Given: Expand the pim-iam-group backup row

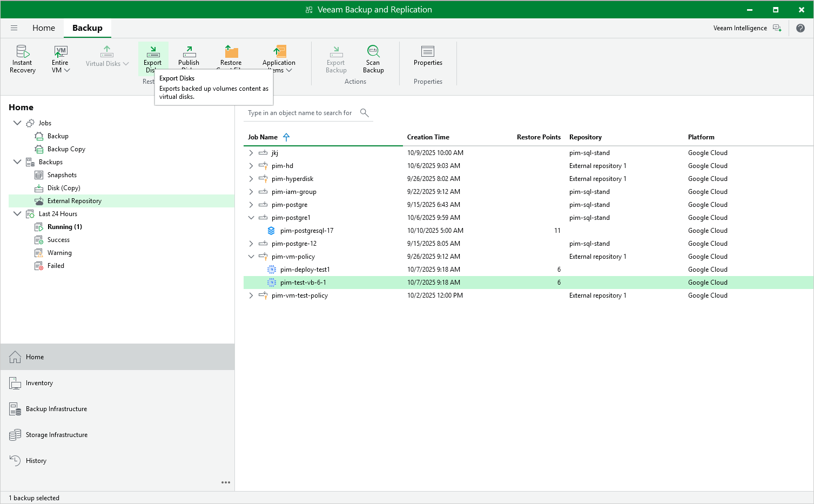Looking at the screenshot, I should (x=251, y=192).
